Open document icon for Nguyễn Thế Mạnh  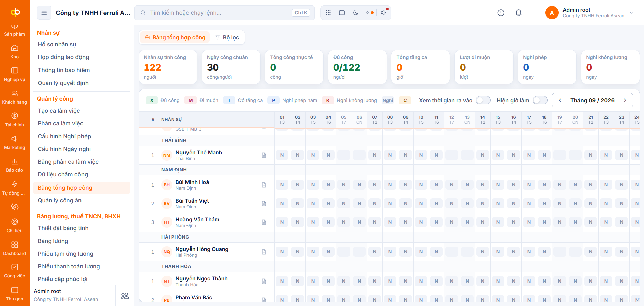(264, 155)
